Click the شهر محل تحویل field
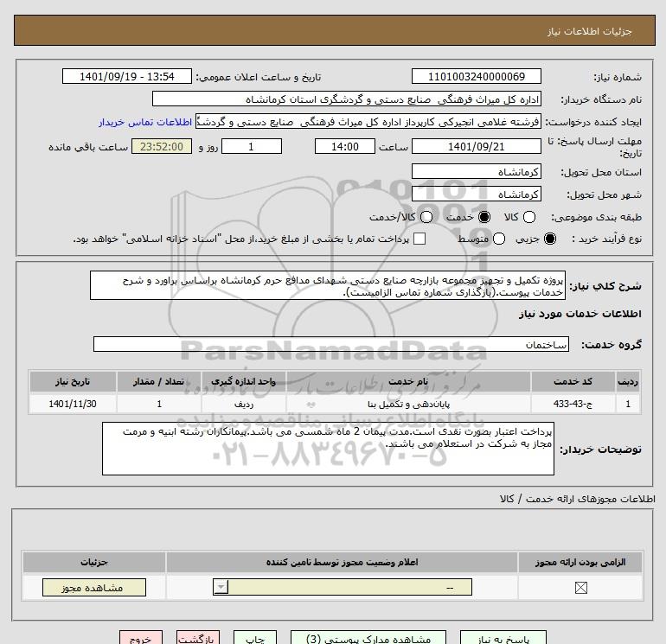Viewport: 666px width, 644px height. pos(476,194)
